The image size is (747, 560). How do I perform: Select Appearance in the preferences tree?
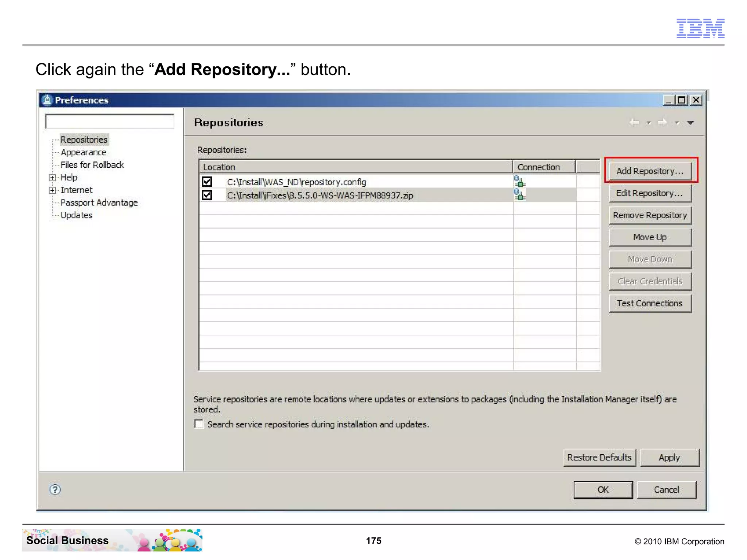pyautogui.click(x=84, y=152)
